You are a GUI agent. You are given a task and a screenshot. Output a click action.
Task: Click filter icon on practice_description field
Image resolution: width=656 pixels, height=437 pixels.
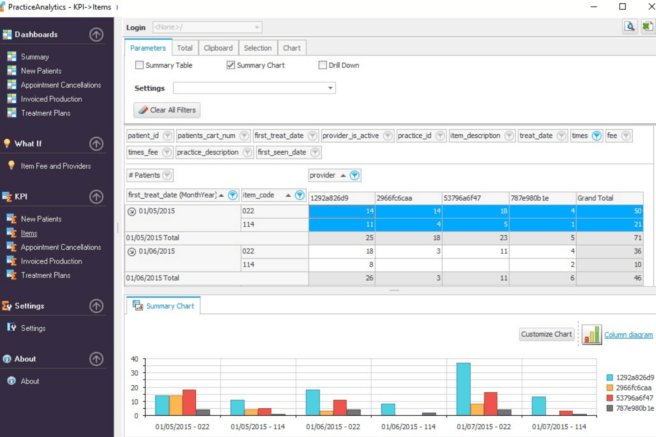point(248,152)
